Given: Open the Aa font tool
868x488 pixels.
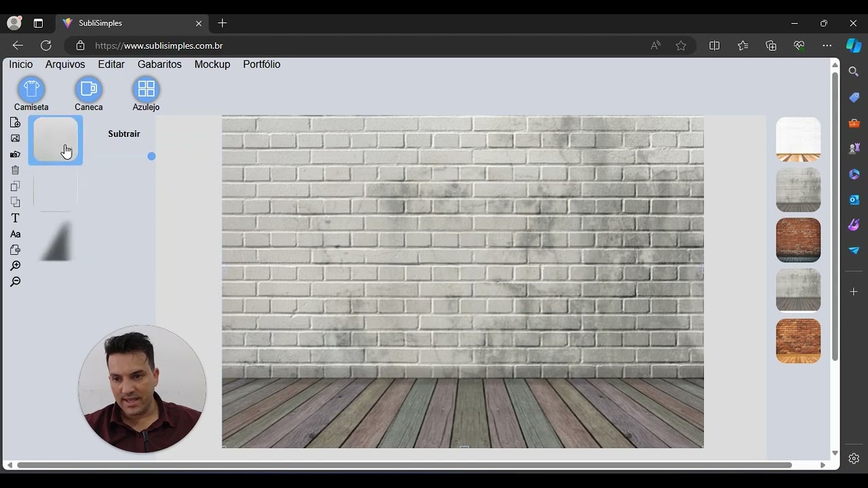Looking at the screenshot, I should tap(15, 234).
